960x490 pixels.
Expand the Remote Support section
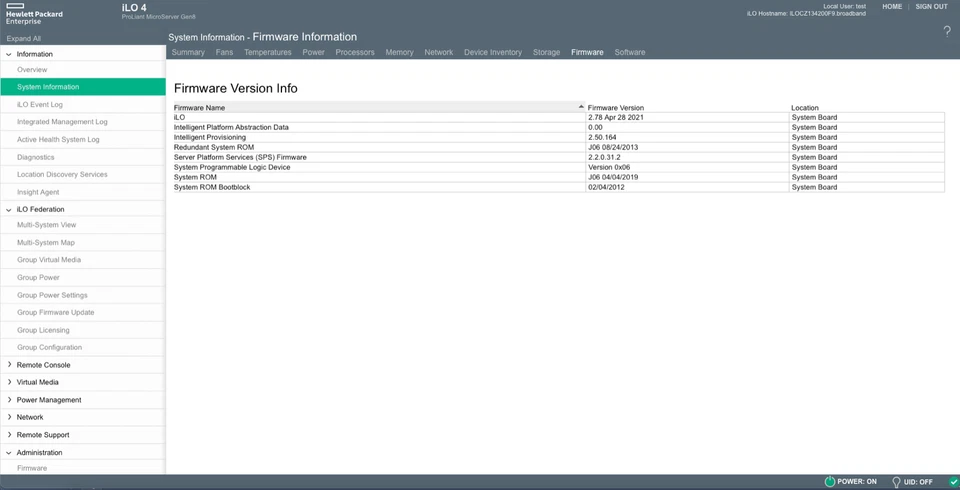[x=9, y=435]
